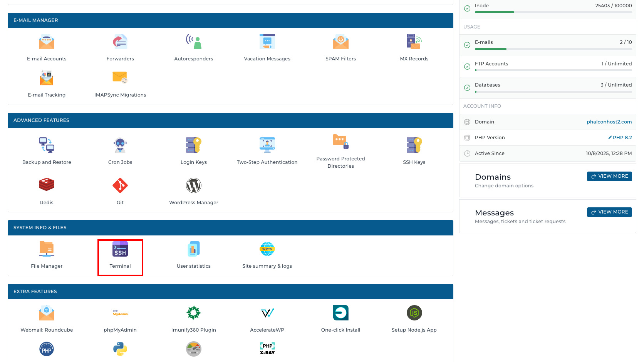Click the Active Since date value
The image size is (644, 362).
609,153
